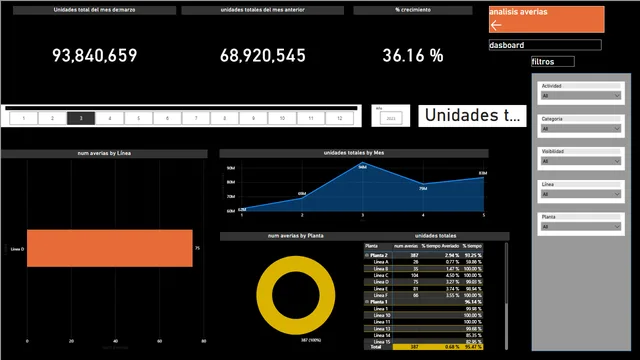
Task: Select the Linea E table row
Action: coord(423,289)
